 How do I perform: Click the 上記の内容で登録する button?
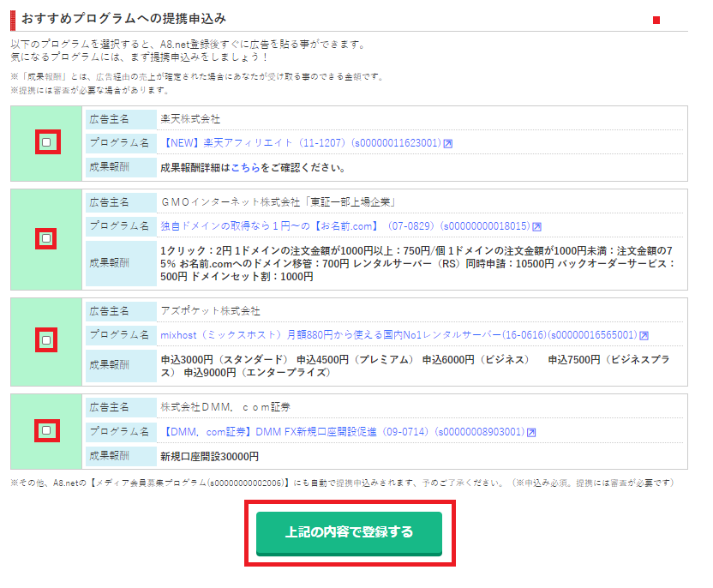coord(350,533)
